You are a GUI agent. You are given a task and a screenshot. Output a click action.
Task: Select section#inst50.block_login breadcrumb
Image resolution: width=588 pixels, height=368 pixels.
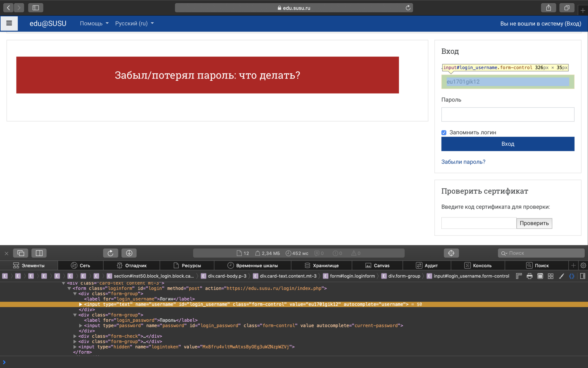click(x=150, y=276)
